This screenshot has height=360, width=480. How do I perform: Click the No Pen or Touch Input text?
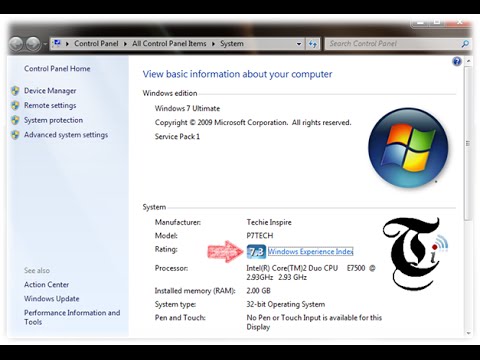314,322
